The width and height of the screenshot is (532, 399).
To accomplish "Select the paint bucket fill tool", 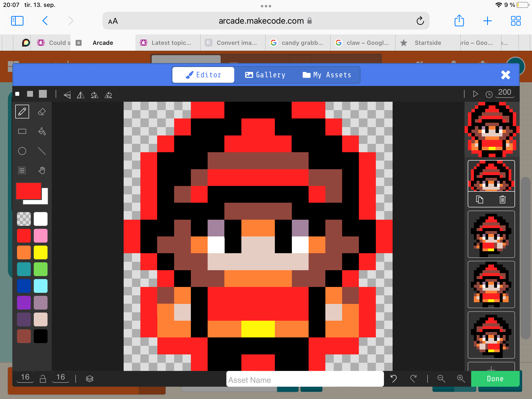I will tap(42, 131).
